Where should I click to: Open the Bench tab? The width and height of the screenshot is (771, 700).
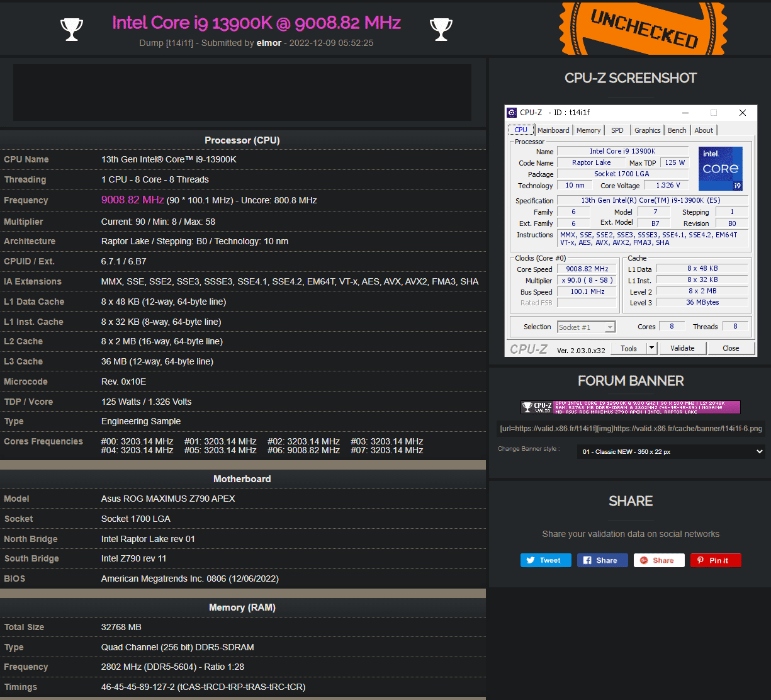pos(677,130)
